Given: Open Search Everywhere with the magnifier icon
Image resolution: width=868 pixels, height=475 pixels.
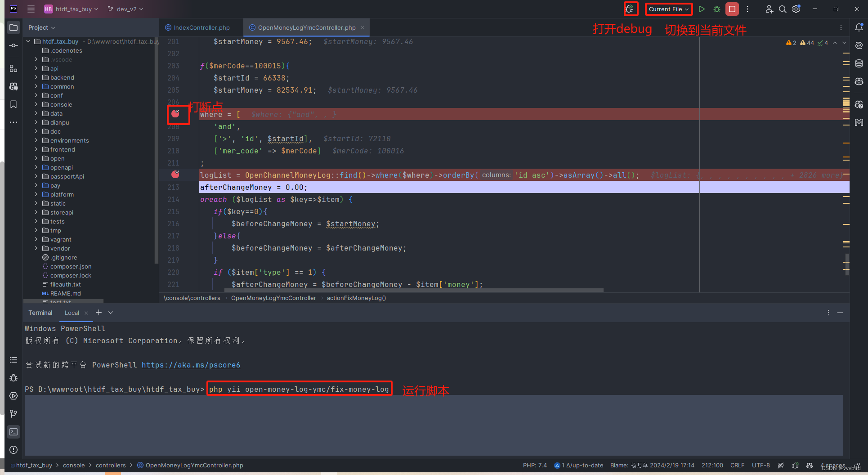Looking at the screenshot, I should click(783, 9).
